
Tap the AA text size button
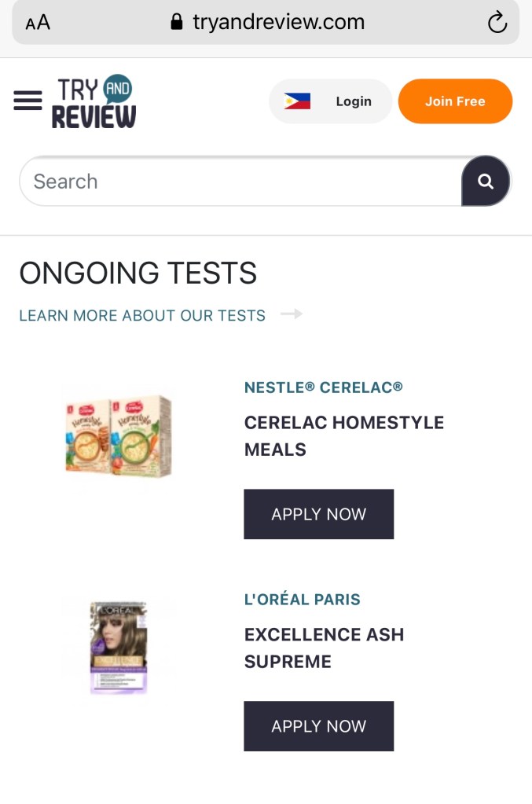tap(37, 23)
